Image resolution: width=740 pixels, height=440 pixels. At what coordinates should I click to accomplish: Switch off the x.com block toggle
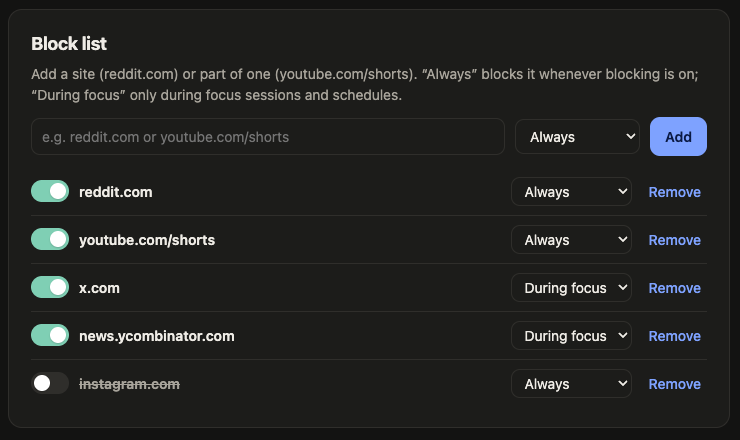coord(50,288)
